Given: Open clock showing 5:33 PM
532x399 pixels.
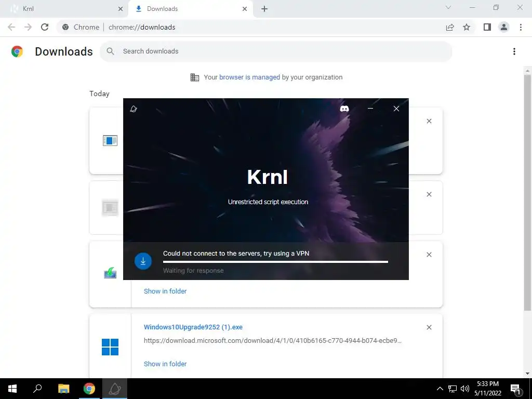Looking at the screenshot, I should pyautogui.click(x=488, y=389).
